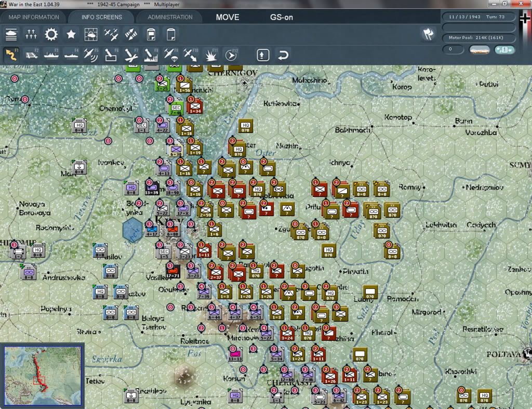Click the boxed up-arrow icon
Viewport: 532px width, 409px height.
263,55
